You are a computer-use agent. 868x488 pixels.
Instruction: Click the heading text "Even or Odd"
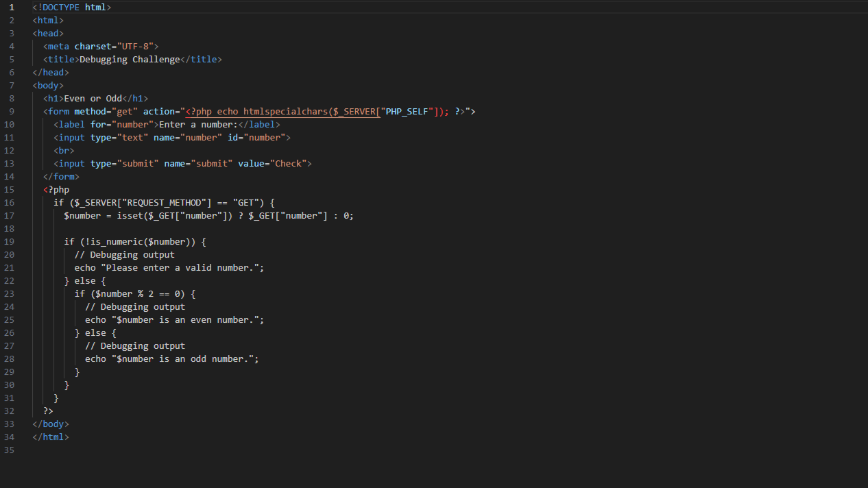pyautogui.click(x=93, y=98)
